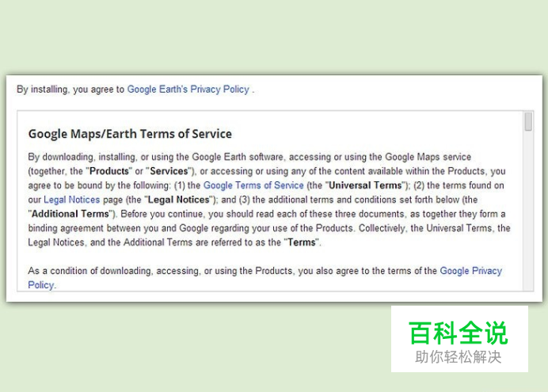Open the Google Privacy link in the last paragraph
Screen dimensions: 548x392
pyautogui.click(x=470, y=271)
